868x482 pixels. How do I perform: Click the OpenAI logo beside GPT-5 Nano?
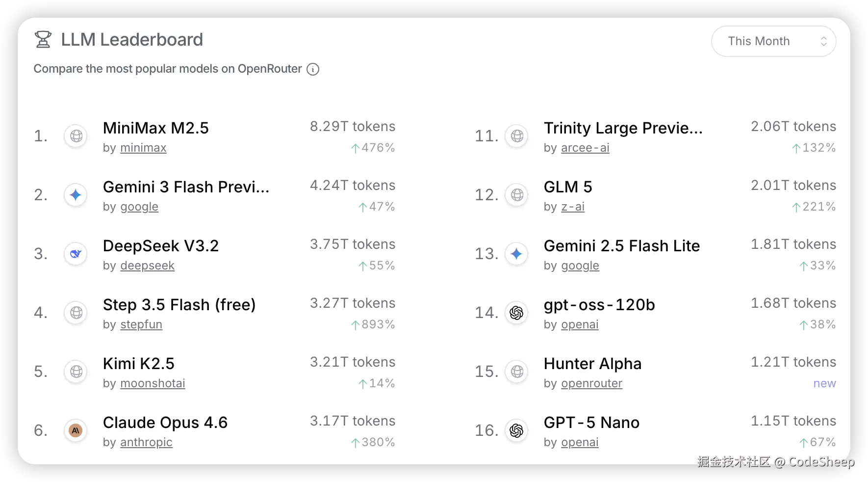(x=516, y=430)
